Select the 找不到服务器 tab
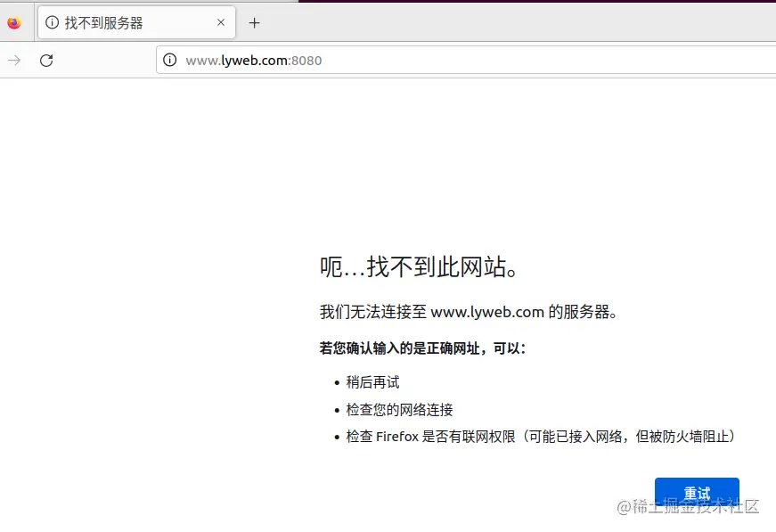Screen dimensions: 776x532 pyautogui.click(x=136, y=23)
